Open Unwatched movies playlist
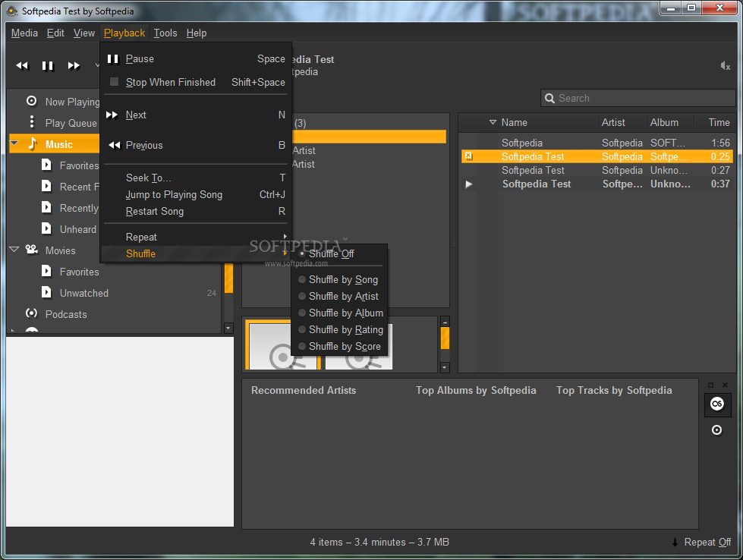The height and width of the screenshot is (560, 743). pos(84,293)
